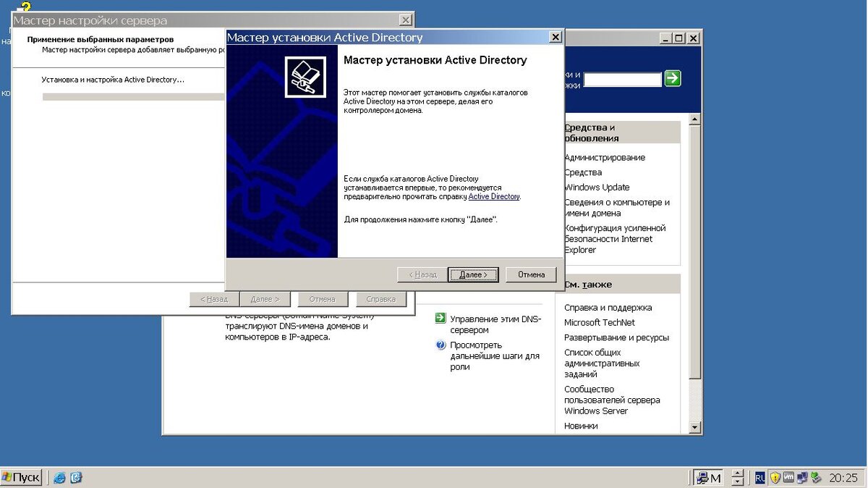Click scroll up arrow in Manage Your Server window
The height and width of the screenshot is (488, 868).
coord(695,119)
